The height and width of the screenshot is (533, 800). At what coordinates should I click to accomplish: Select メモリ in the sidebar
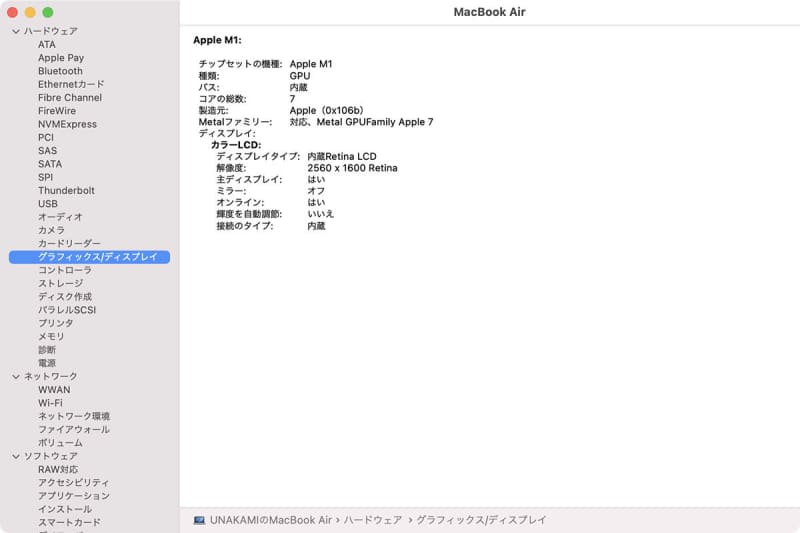point(52,337)
